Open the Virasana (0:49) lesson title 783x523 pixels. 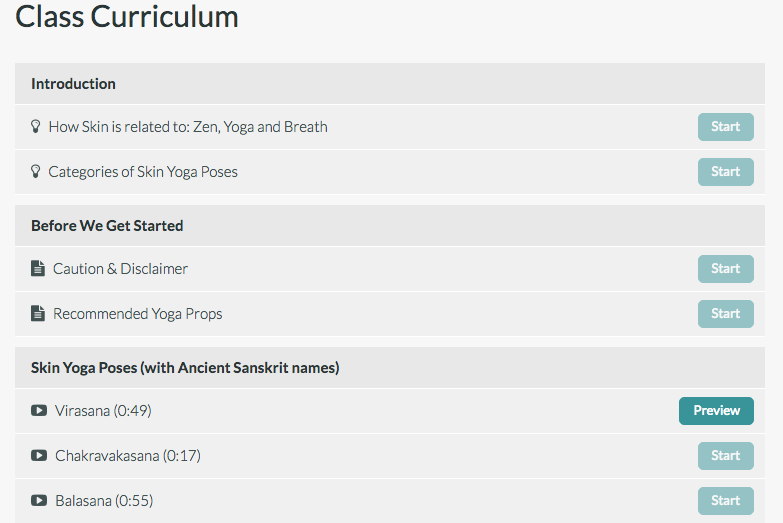click(103, 411)
